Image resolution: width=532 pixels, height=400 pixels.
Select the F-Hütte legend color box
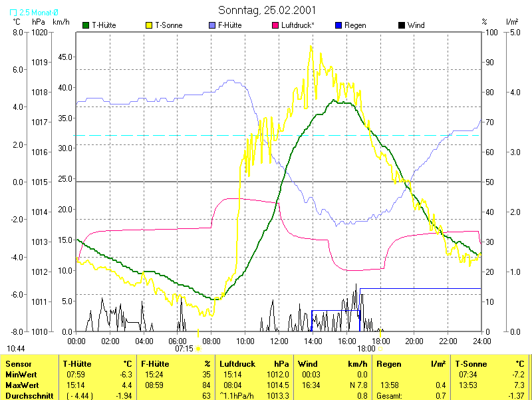[x=212, y=25]
